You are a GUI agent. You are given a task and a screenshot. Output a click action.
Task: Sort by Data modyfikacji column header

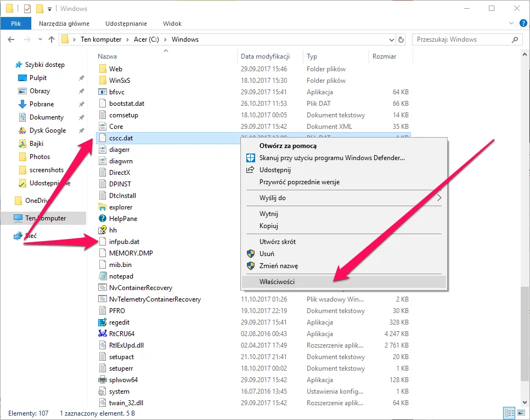point(266,56)
